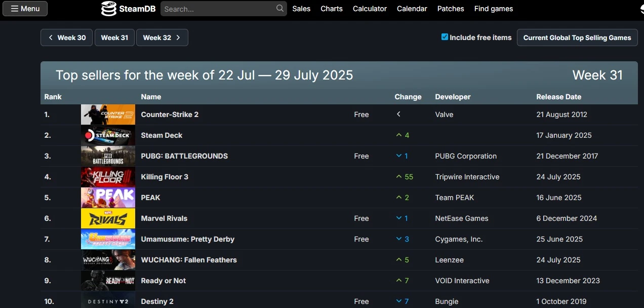Go to next Week 32
This screenshot has width=644, height=308.
[162, 37]
